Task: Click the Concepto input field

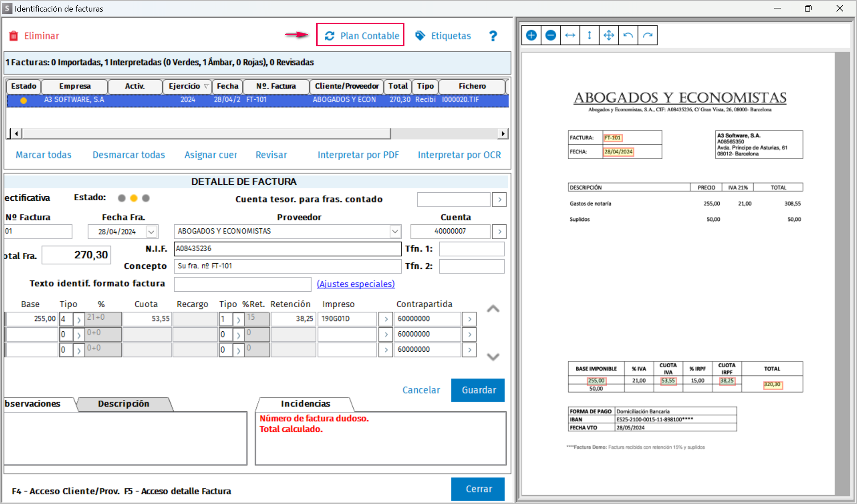Action: 287,266
